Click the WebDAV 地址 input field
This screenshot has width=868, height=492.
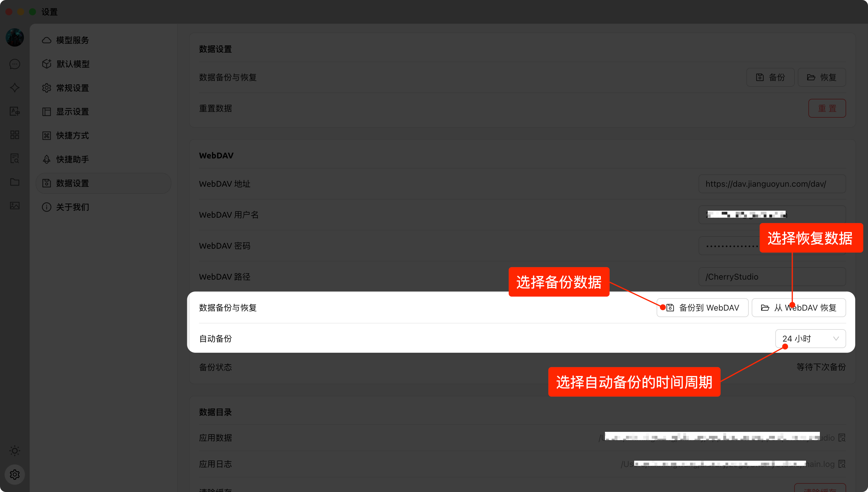772,184
